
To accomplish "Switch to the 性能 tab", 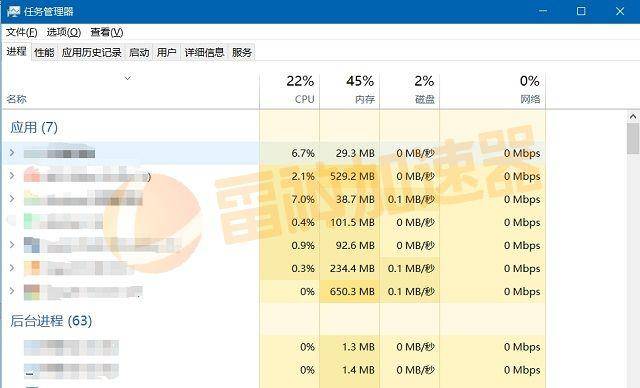I will [44, 52].
